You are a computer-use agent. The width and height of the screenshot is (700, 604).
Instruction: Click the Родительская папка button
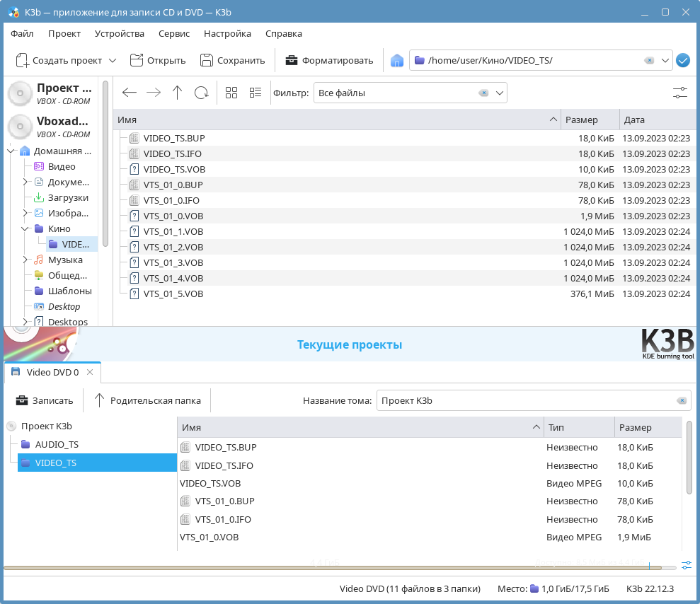click(x=147, y=400)
